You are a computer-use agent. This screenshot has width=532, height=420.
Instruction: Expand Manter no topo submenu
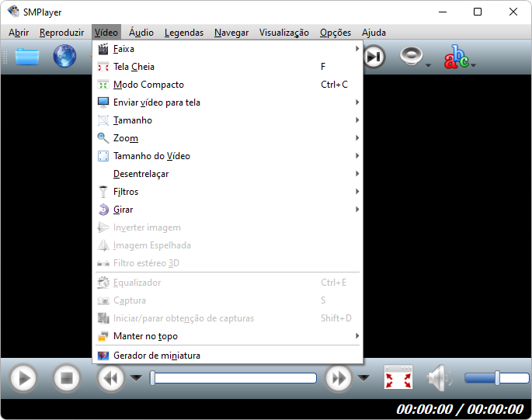(228, 336)
